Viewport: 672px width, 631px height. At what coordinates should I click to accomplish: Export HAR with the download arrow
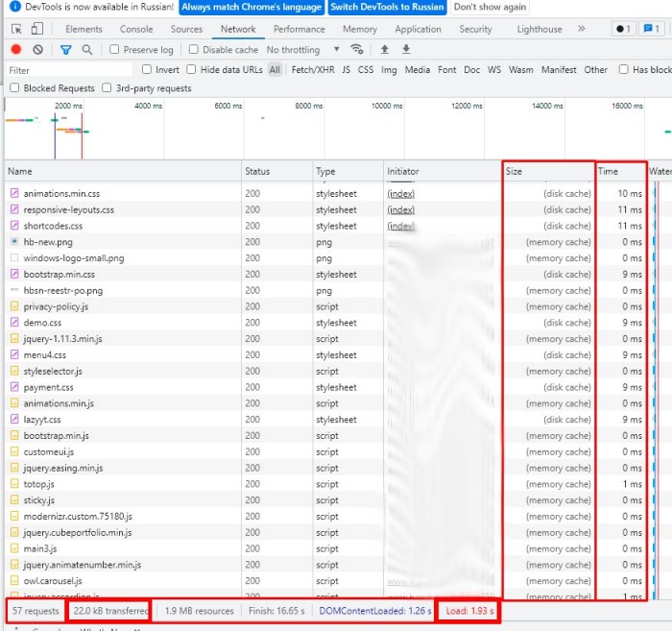(406, 50)
